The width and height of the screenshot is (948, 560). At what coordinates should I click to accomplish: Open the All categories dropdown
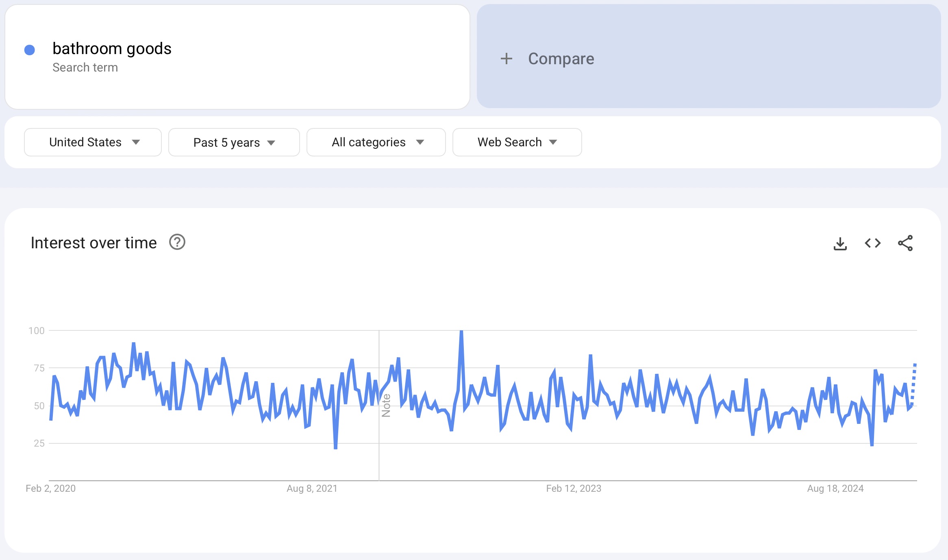[376, 142]
